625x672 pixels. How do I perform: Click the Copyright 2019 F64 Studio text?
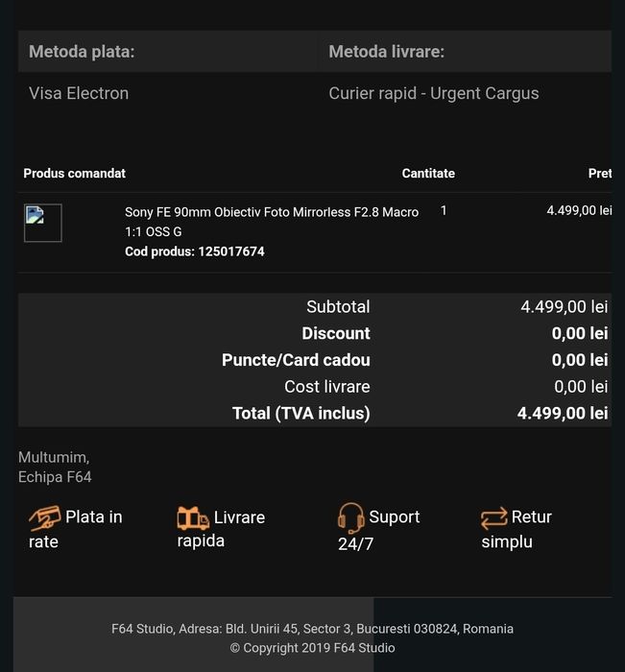pyautogui.click(x=312, y=648)
